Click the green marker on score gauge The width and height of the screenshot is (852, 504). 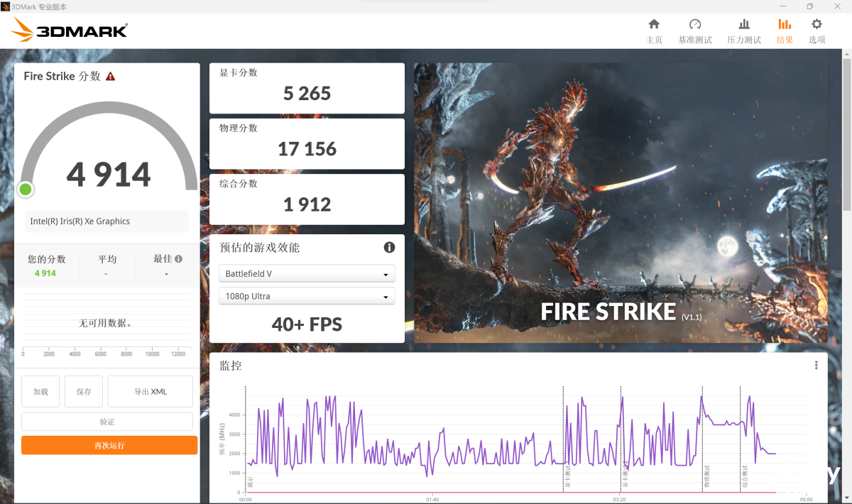pyautogui.click(x=26, y=189)
